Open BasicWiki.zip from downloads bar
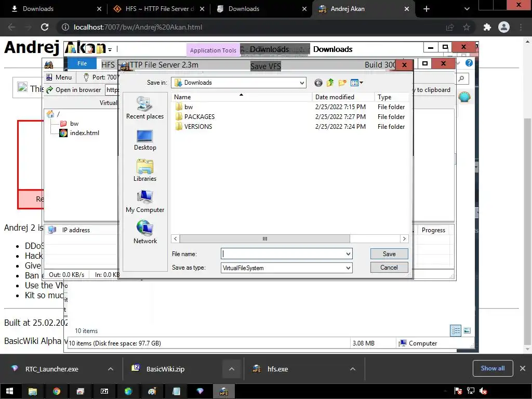 pyautogui.click(x=165, y=369)
